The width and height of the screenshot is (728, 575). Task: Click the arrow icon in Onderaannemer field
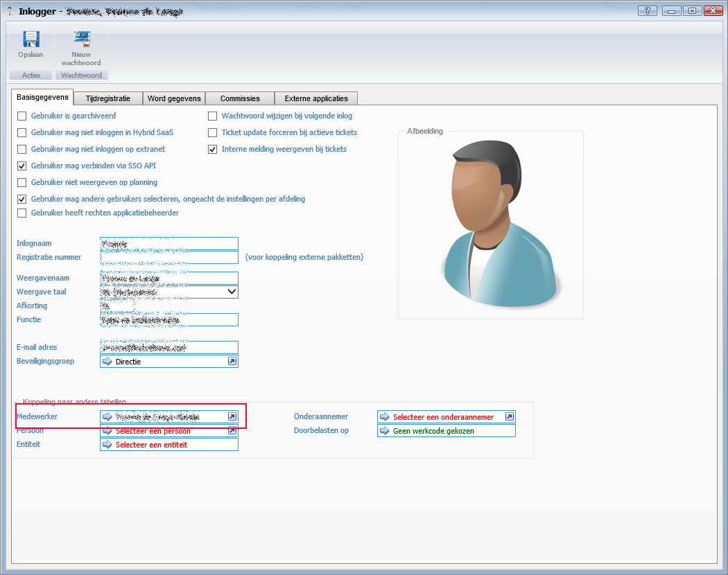[x=384, y=417]
